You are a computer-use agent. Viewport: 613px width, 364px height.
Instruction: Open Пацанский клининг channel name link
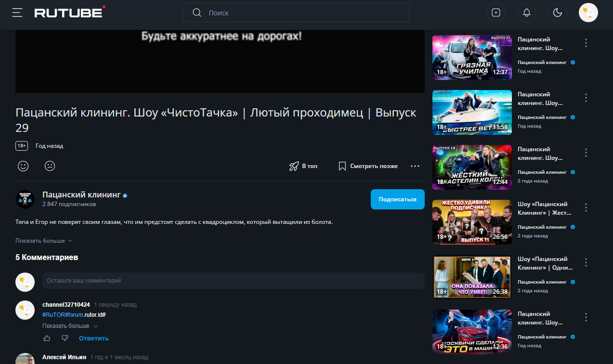(x=81, y=195)
